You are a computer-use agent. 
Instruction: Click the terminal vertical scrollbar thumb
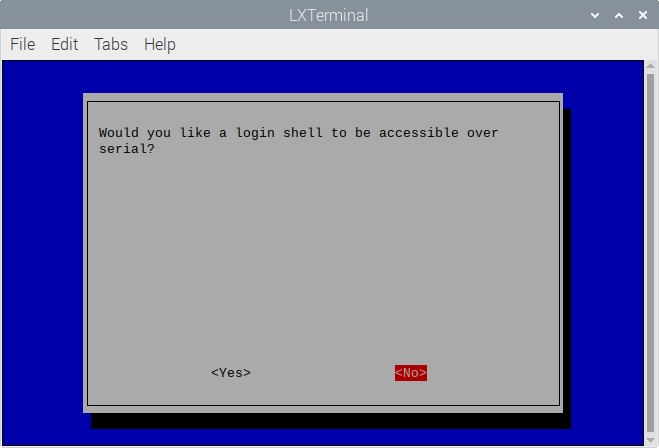tap(651, 253)
